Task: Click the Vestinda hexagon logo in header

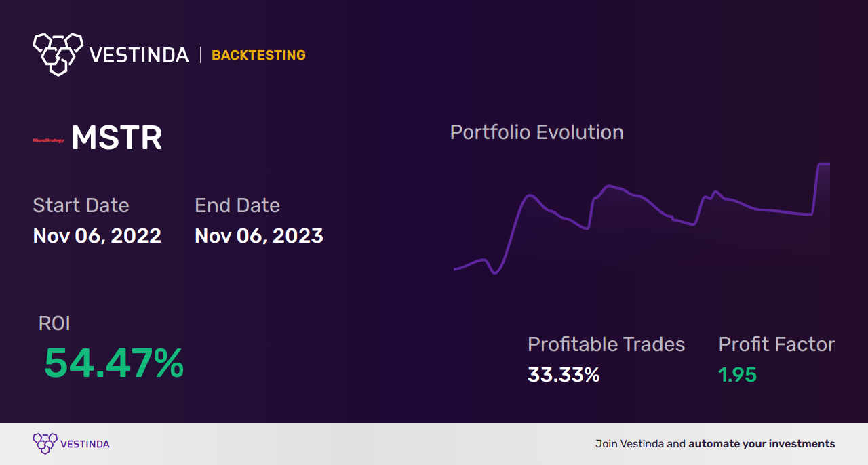Action: point(58,53)
